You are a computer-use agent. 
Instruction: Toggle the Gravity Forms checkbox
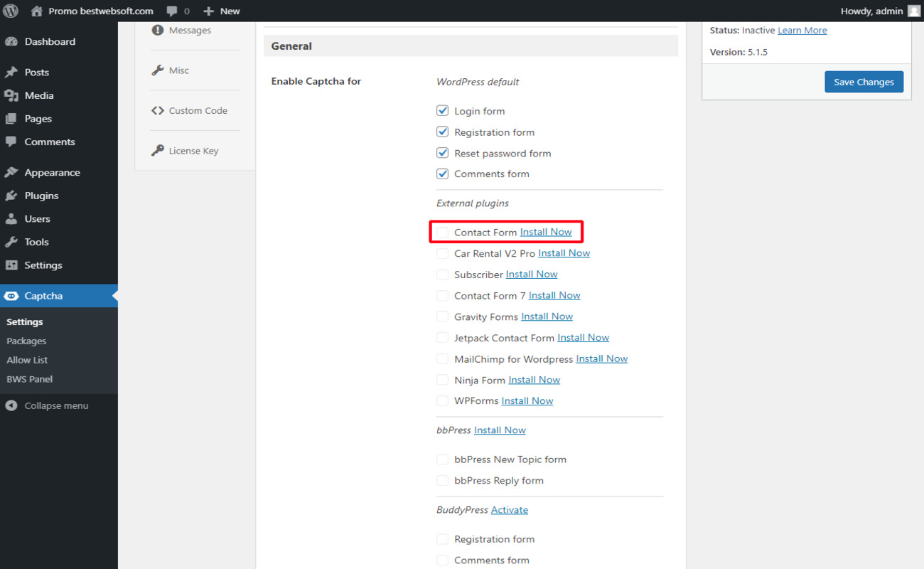pyautogui.click(x=443, y=317)
